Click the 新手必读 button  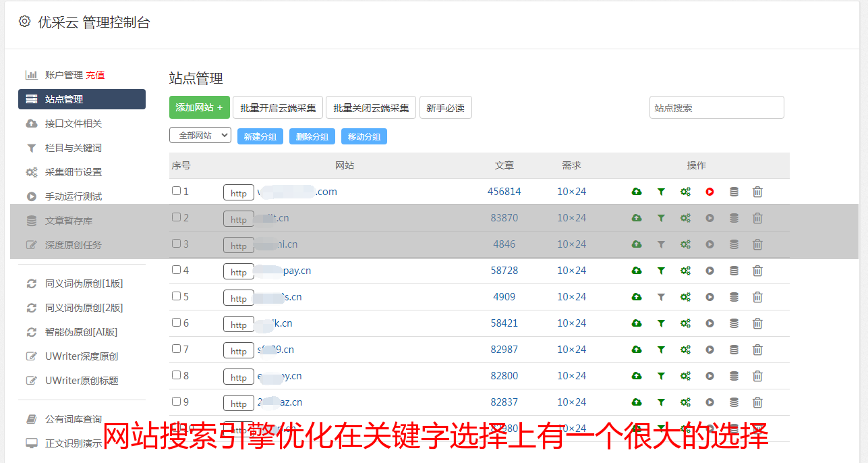(x=446, y=107)
